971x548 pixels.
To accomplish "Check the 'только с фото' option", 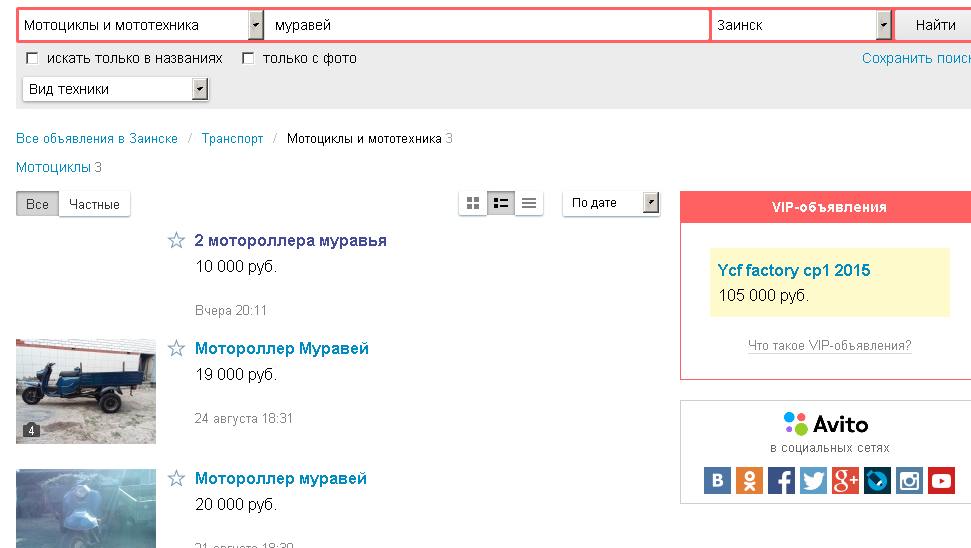I will [248, 58].
